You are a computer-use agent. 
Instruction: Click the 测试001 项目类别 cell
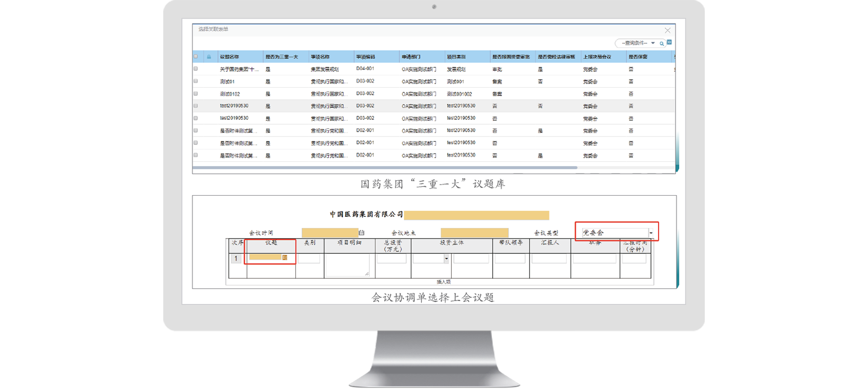click(x=455, y=82)
